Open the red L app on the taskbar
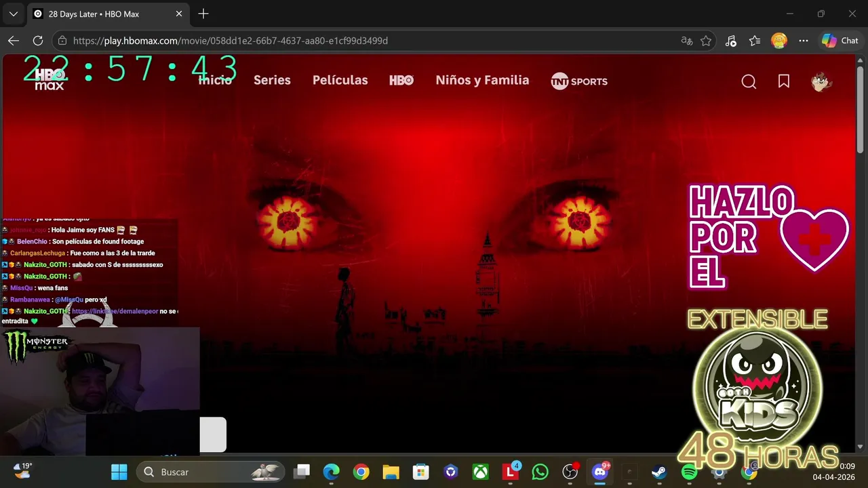The height and width of the screenshot is (488, 868). click(510, 472)
